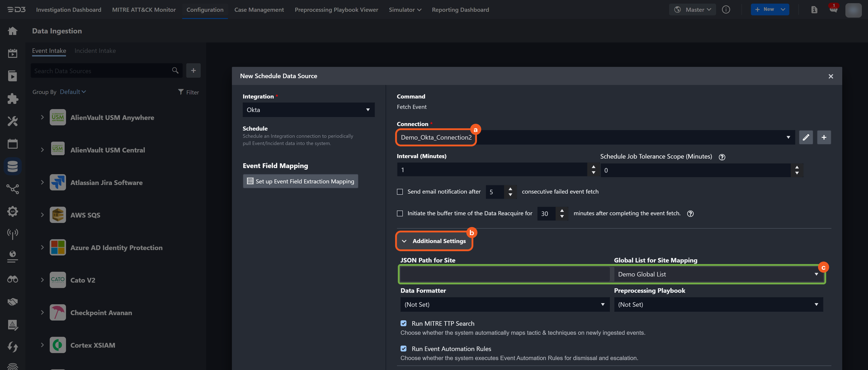
Task: Uncheck Run MITRE TTP Search
Action: point(403,323)
